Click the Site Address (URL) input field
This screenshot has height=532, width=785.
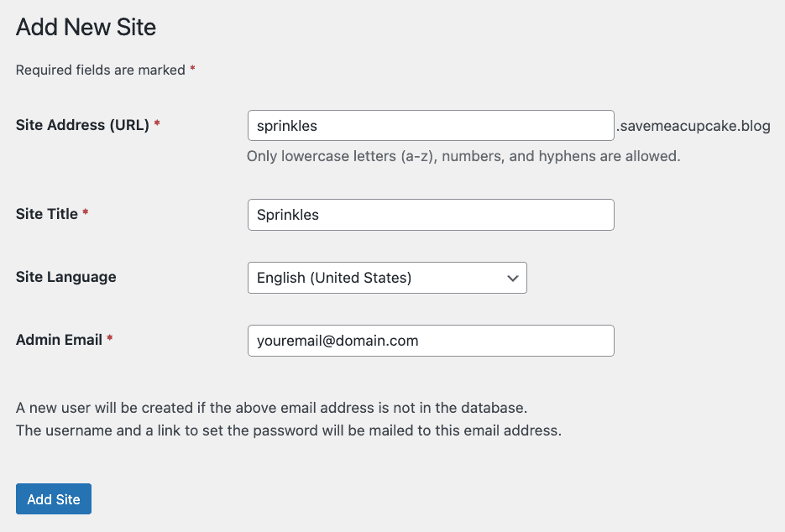coord(430,125)
